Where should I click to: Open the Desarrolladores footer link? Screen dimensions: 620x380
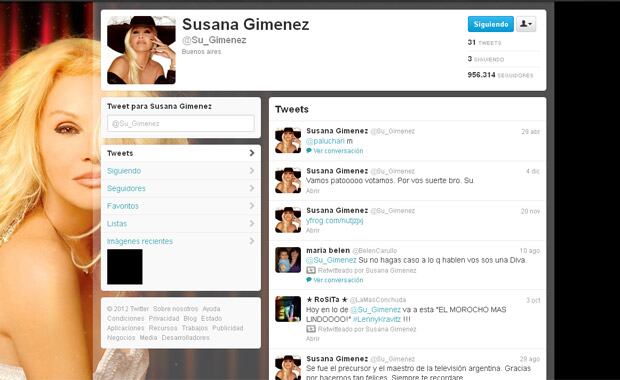[185, 338]
